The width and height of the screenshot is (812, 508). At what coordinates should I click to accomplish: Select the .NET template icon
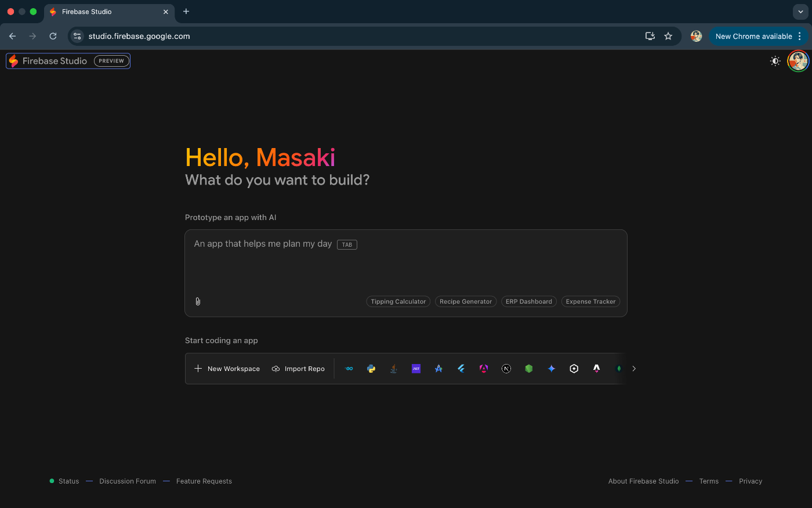[416, 369]
